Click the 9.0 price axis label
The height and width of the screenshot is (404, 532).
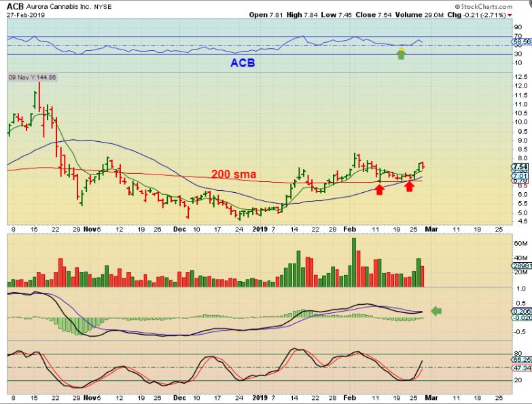click(522, 141)
